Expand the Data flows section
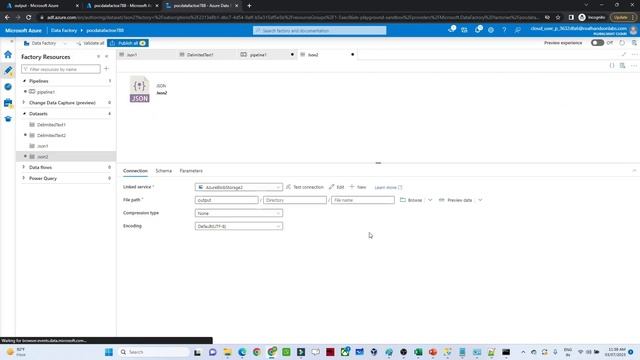Image resolution: width=640 pixels, height=360 pixels. click(x=24, y=167)
